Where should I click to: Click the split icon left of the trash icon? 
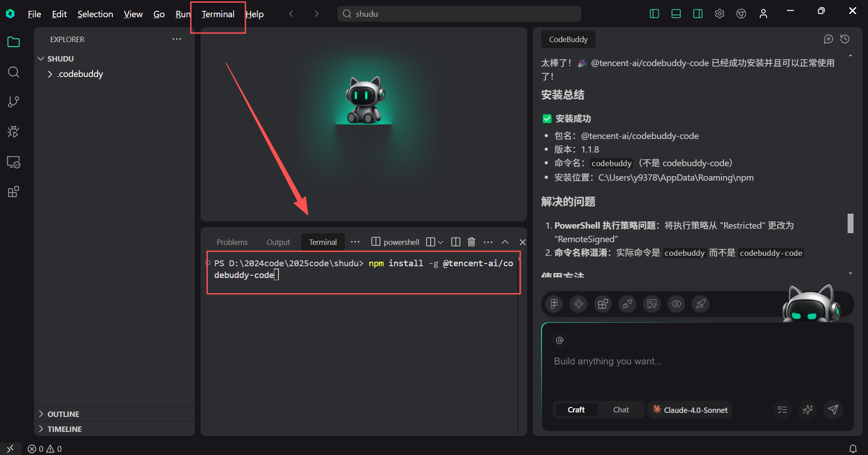pos(456,242)
